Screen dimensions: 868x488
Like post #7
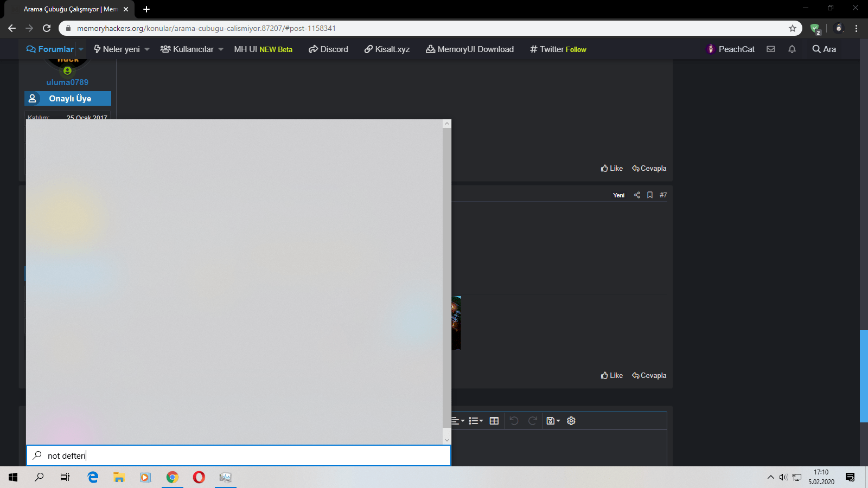tap(612, 375)
